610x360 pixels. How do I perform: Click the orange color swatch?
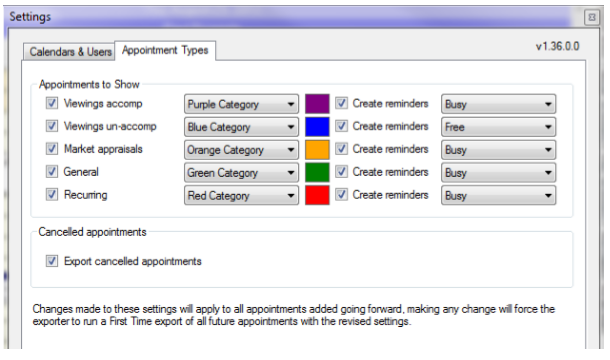click(317, 150)
